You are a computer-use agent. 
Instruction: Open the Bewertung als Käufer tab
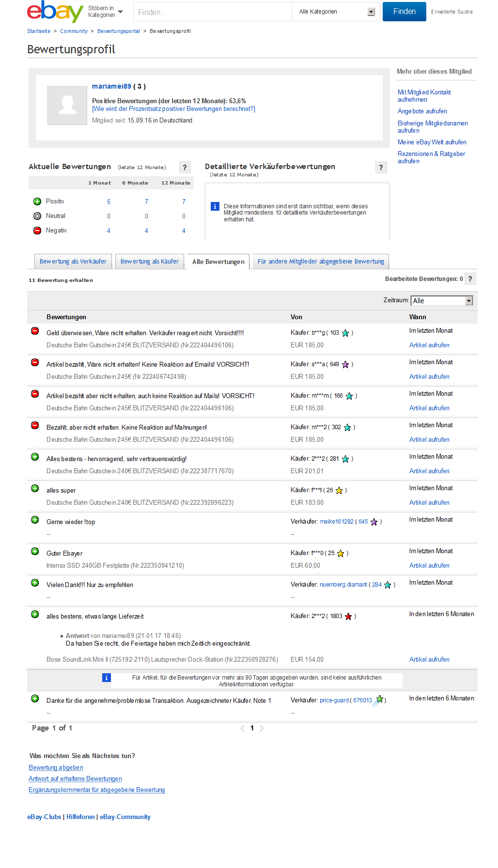149,262
